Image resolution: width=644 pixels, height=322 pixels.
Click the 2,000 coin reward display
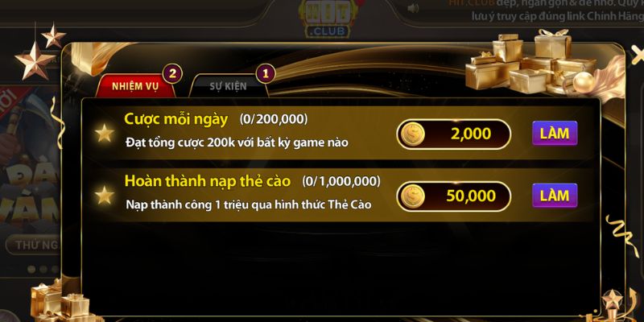pos(454,134)
